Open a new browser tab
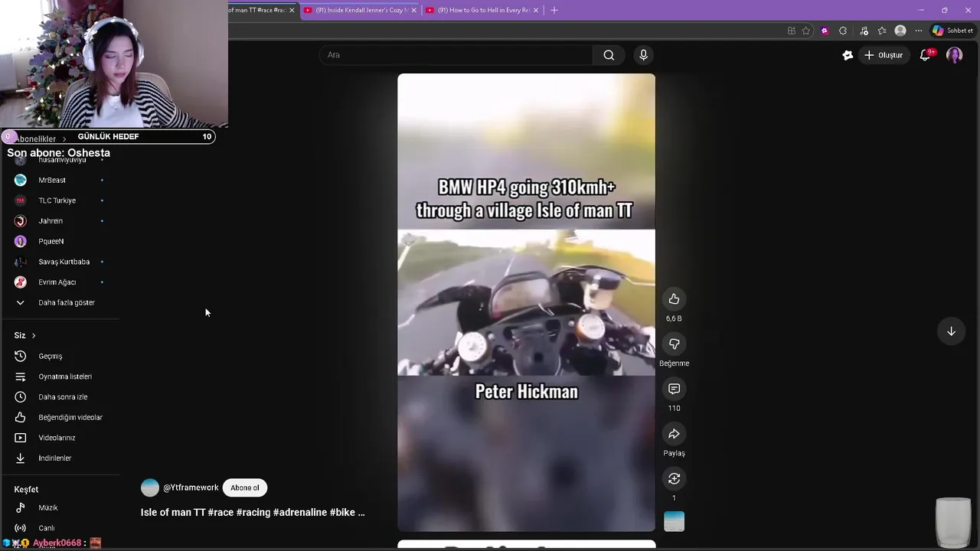 [x=554, y=10]
